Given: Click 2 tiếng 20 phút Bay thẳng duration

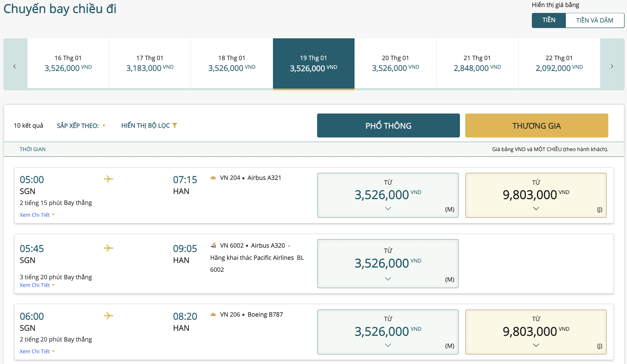Looking at the screenshot, I should (56, 339).
